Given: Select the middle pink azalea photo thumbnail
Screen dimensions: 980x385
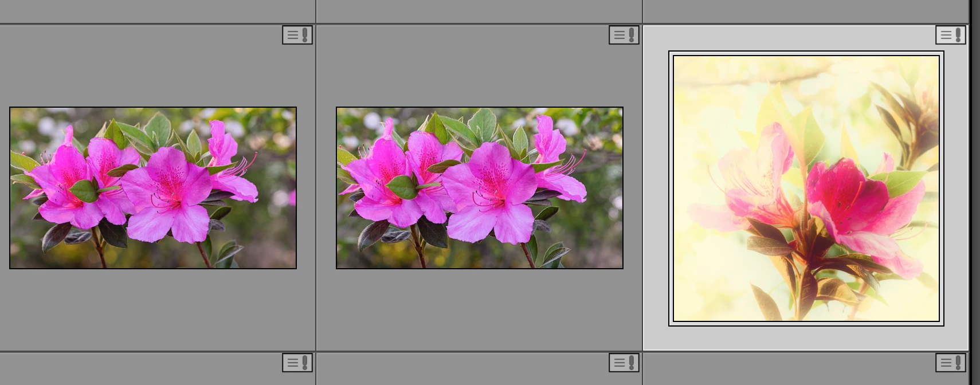Looking at the screenshot, I should (x=480, y=188).
